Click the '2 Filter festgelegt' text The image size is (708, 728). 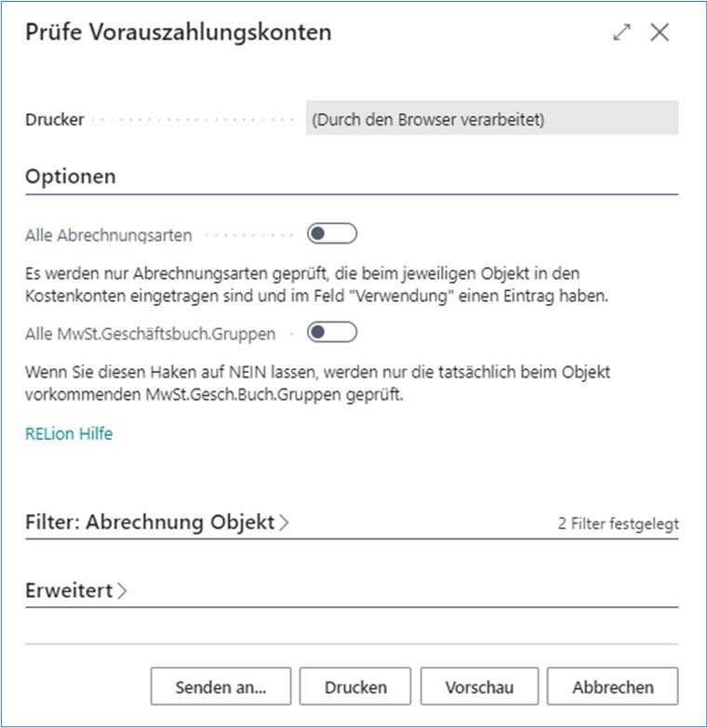618,523
